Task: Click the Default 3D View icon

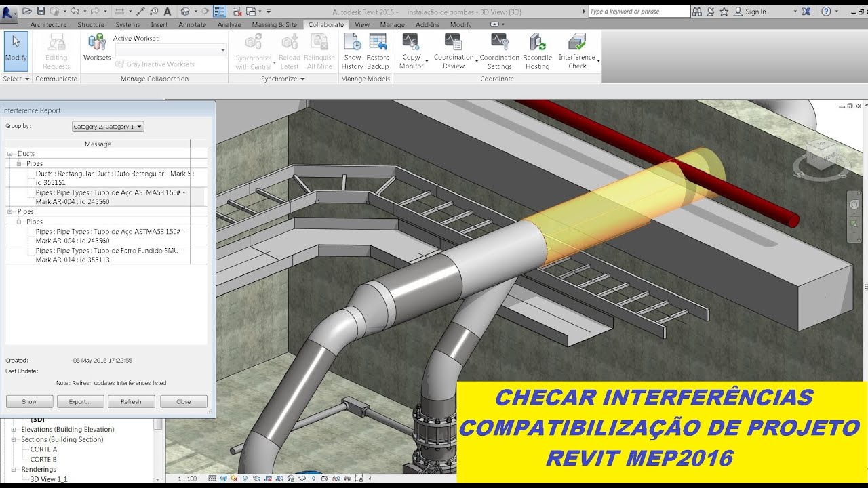Action: [x=185, y=11]
